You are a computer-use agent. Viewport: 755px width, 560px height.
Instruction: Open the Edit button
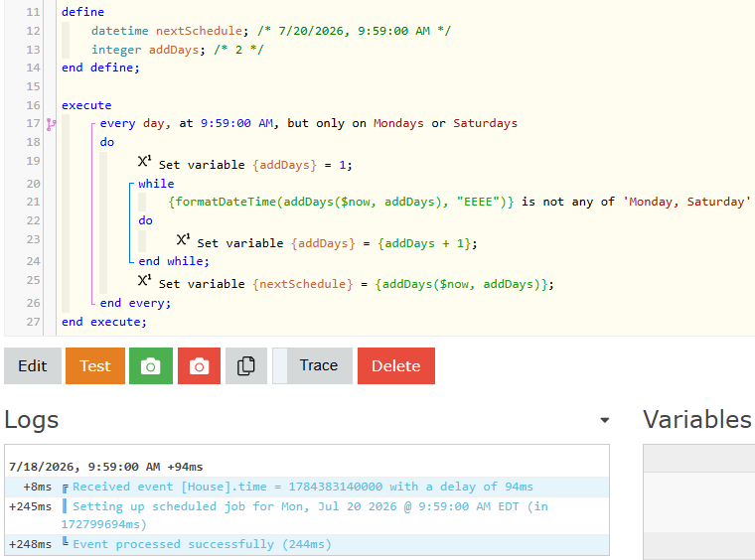tap(33, 366)
